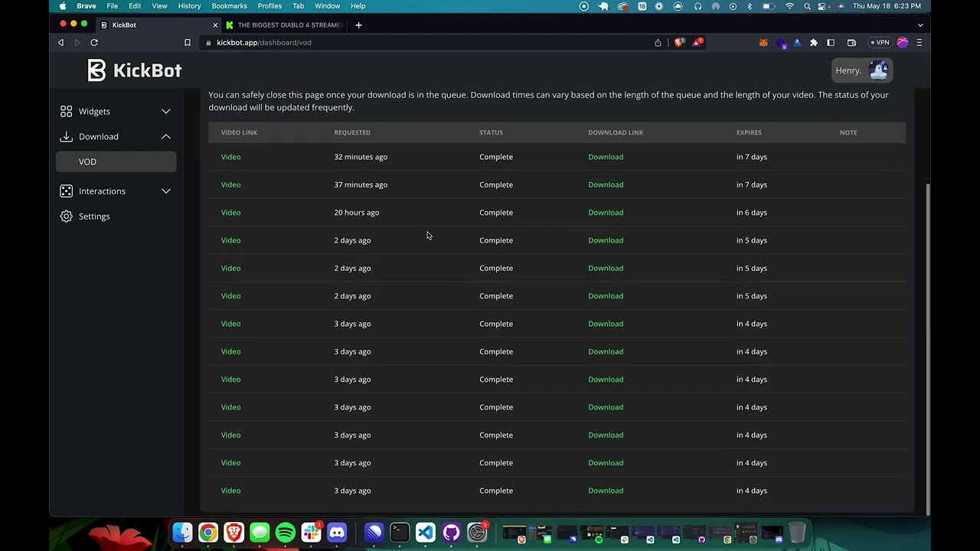The height and width of the screenshot is (551, 980).
Task: Click the page vertical scrollbar
Action: 929,348
